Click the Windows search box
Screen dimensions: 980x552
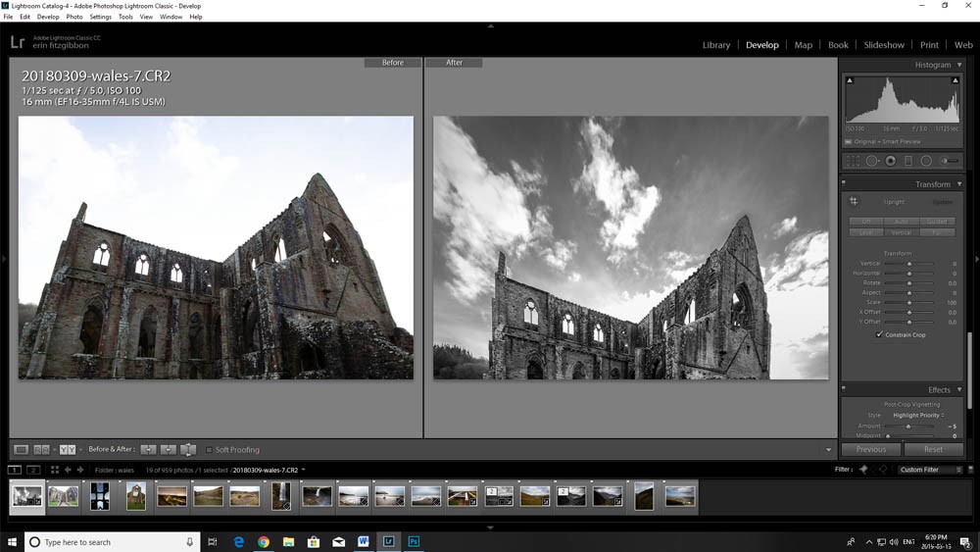click(x=113, y=542)
